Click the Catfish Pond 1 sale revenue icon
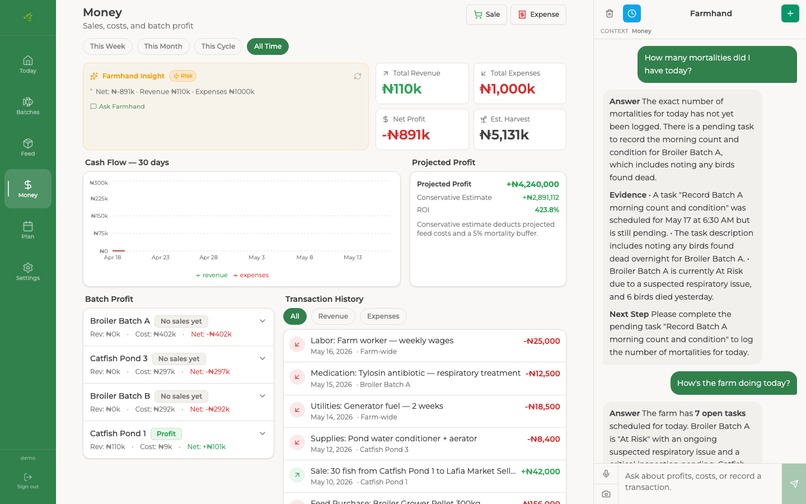Viewport: 806px width, 504px height. pyautogui.click(x=297, y=475)
